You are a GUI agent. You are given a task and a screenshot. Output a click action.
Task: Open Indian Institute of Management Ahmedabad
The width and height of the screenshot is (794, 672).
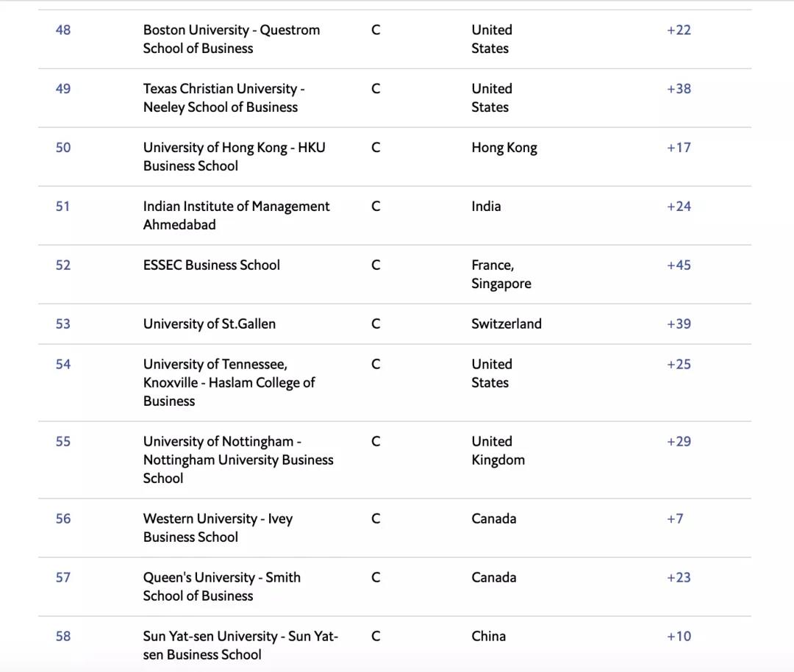(x=236, y=215)
